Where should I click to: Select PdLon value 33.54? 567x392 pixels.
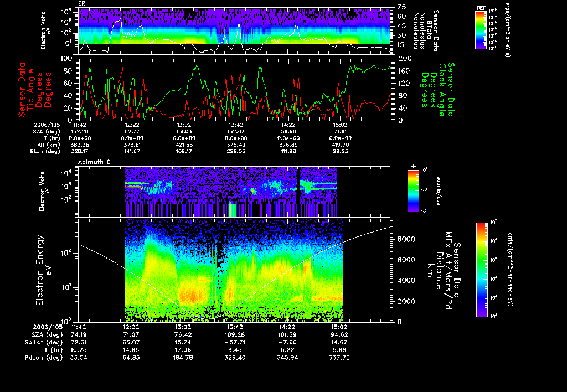(79, 358)
